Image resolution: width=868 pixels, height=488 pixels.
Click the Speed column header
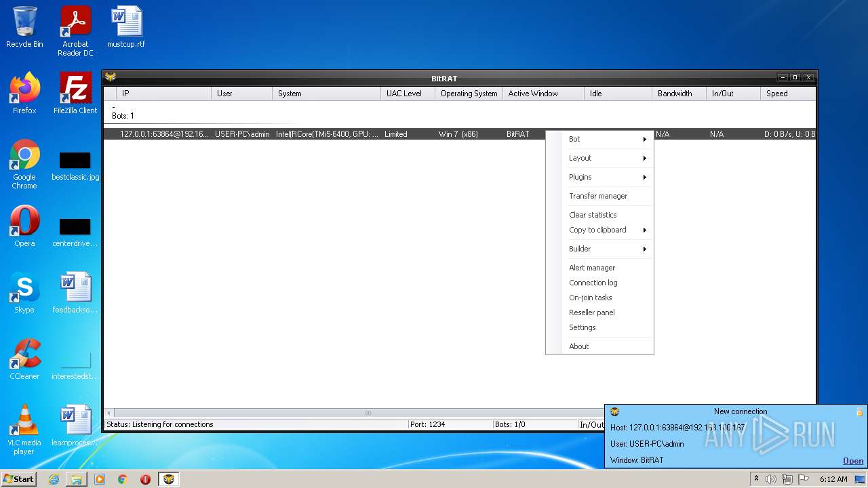(x=788, y=94)
